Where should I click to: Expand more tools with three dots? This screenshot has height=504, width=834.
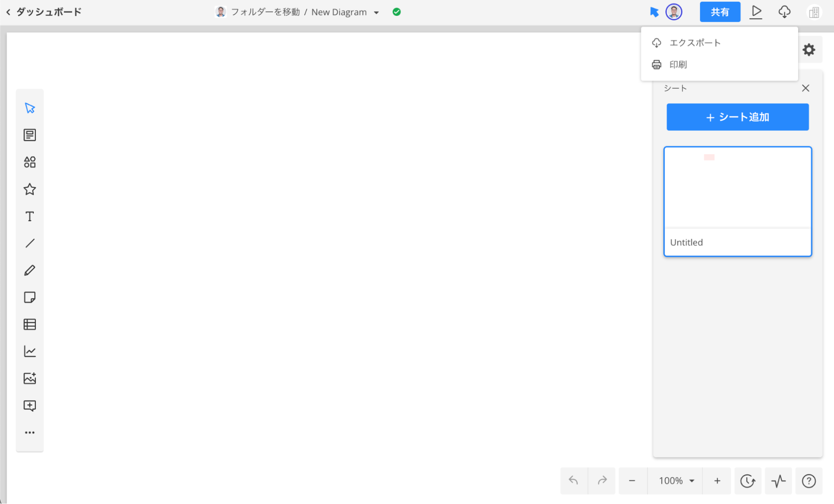[x=30, y=433]
